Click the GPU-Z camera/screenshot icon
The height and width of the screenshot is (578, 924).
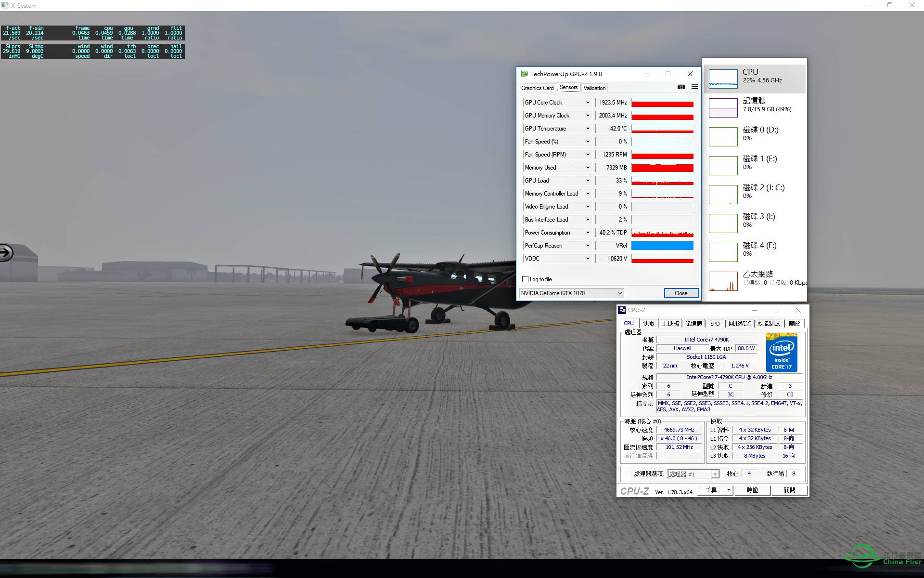(x=682, y=87)
